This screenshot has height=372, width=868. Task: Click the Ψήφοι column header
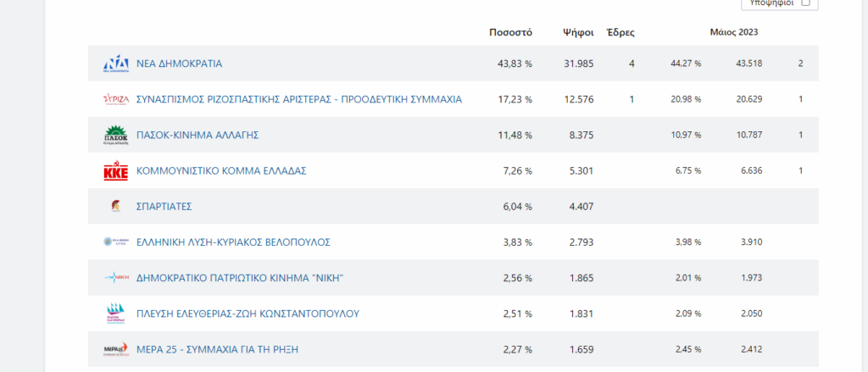pos(578,32)
